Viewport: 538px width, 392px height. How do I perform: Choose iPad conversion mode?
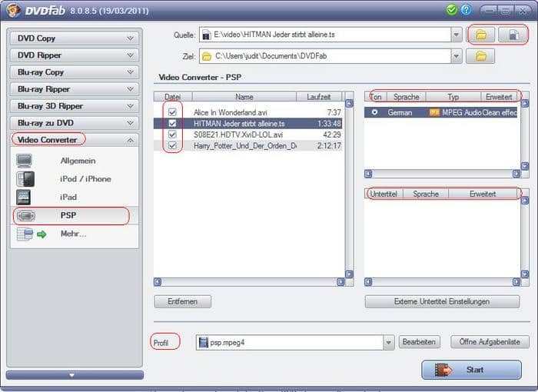tap(74, 197)
